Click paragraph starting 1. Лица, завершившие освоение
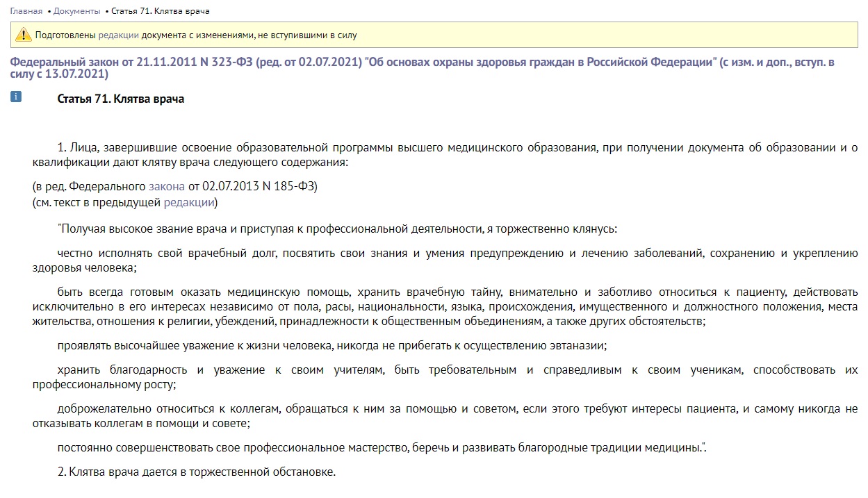Screen dimensions: 868x498 coord(445,155)
